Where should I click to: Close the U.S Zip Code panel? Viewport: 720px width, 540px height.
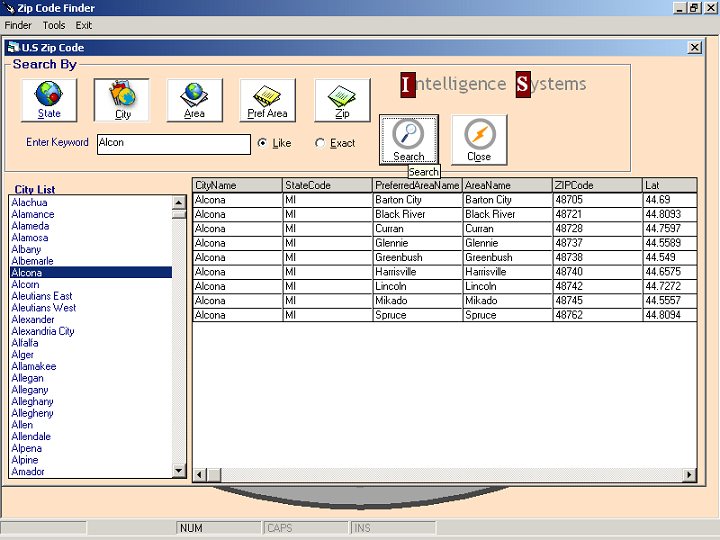695,47
